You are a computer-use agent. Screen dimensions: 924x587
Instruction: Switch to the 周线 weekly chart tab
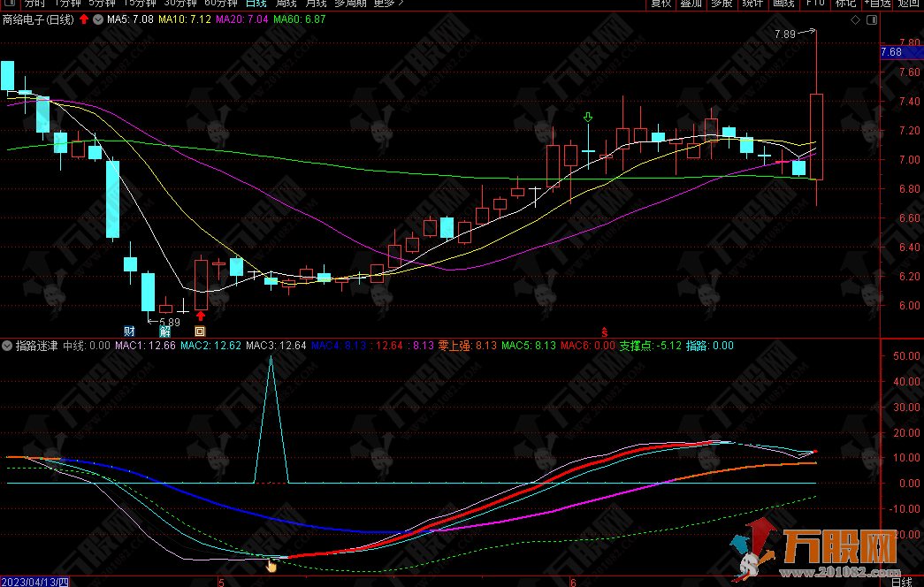click(x=286, y=3)
